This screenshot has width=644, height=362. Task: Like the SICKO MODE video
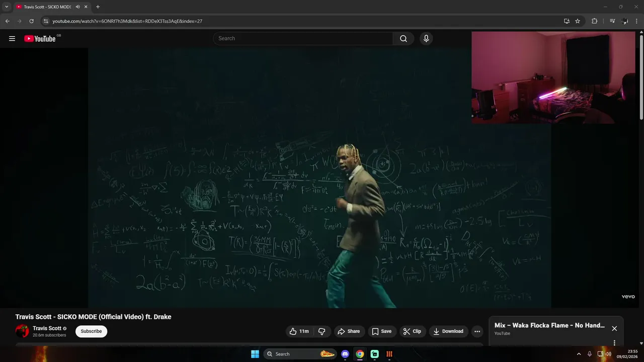[x=299, y=331]
